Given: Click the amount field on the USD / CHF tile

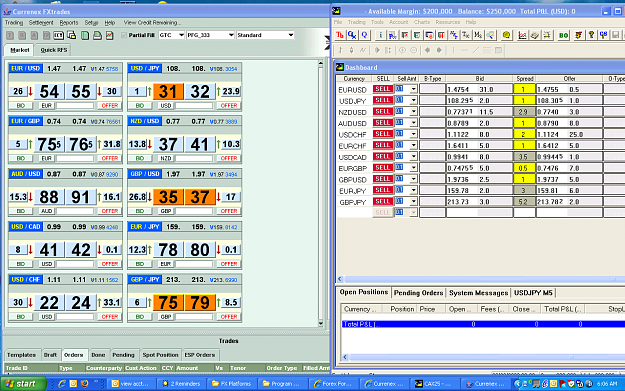Looking at the screenshot, I should coord(75,316).
